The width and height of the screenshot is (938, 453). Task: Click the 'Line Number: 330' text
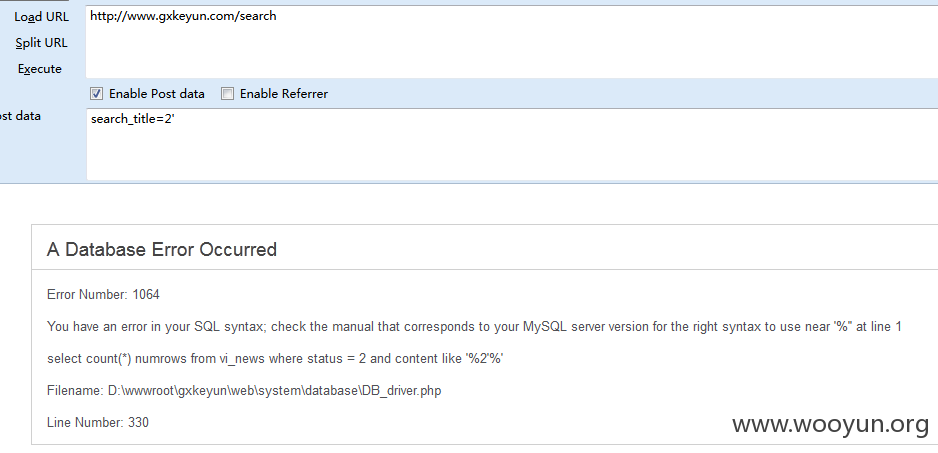(98, 422)
